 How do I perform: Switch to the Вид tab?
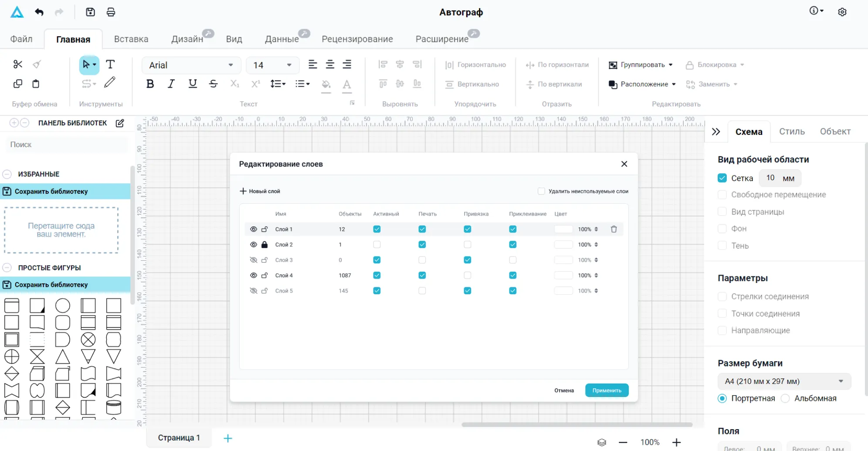pos(234,39)
